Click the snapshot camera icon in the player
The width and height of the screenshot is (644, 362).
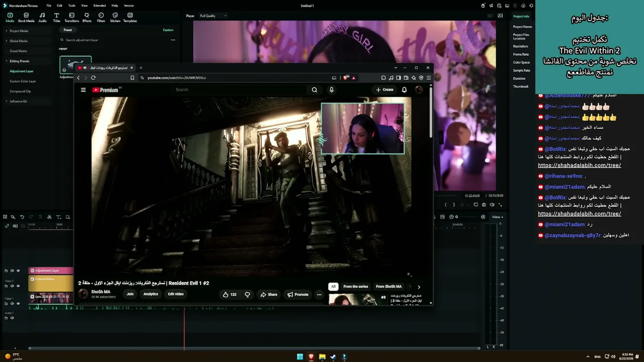click(484, 205)
